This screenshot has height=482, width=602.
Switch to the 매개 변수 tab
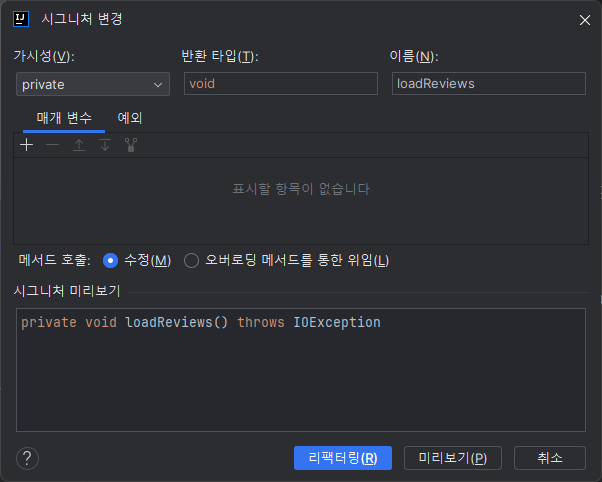[x=64, y=118]
